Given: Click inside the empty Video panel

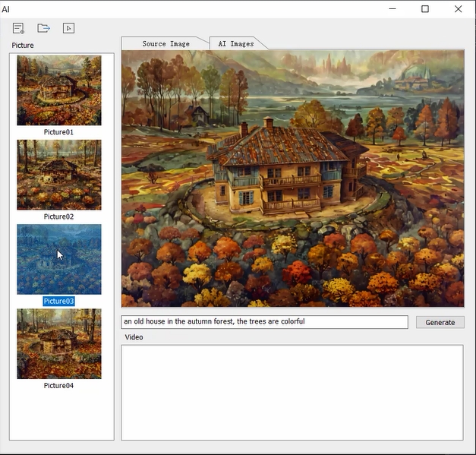Looking at the screenshot, I should [292, 392].
